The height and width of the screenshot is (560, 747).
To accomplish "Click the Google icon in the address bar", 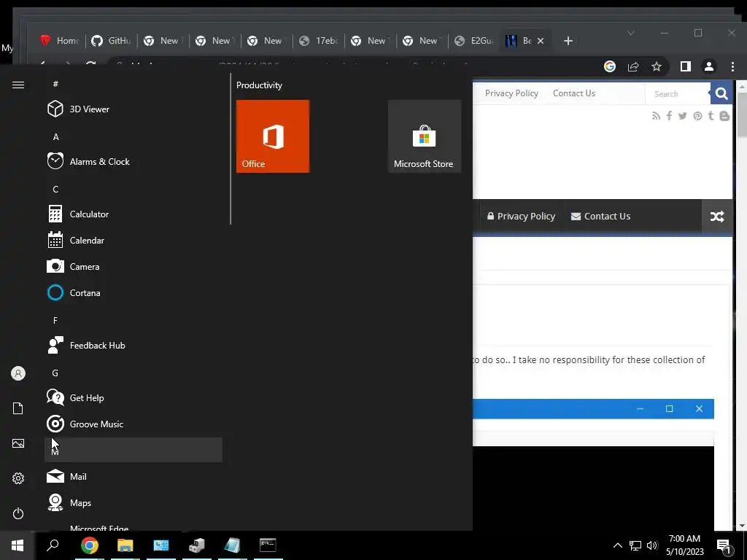I will pyautogui.click(x=610, y=66).
